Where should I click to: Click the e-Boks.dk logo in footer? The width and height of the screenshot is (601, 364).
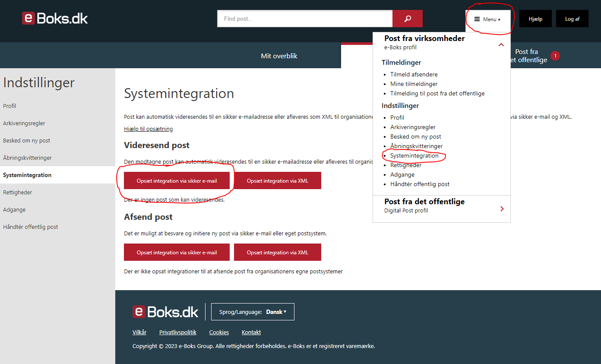point(165,312)
